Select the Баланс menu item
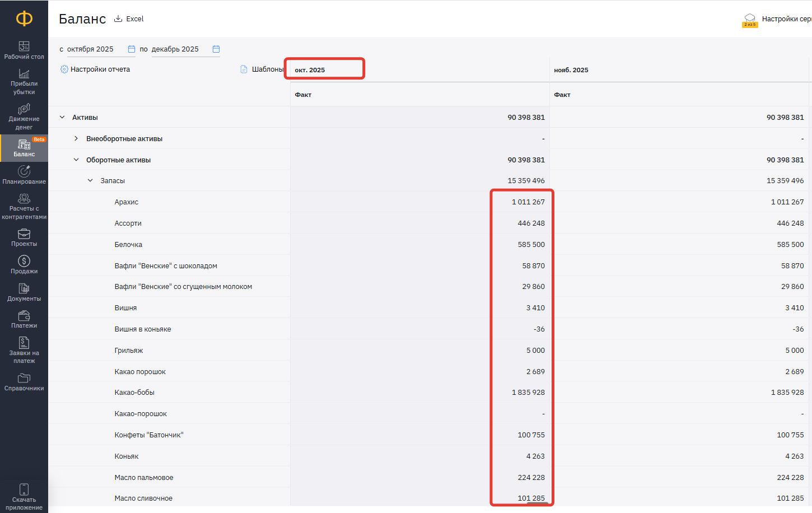This screenshot has width=812, height=513. point(24,148)
